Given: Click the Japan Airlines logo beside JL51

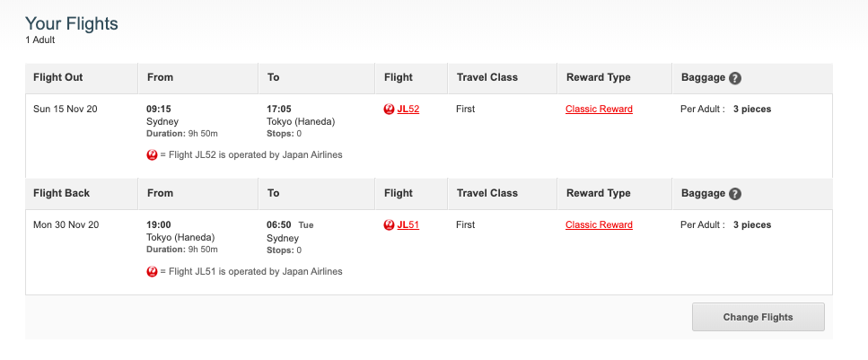Looking at the screenshot, I should [x=389, y=224].
